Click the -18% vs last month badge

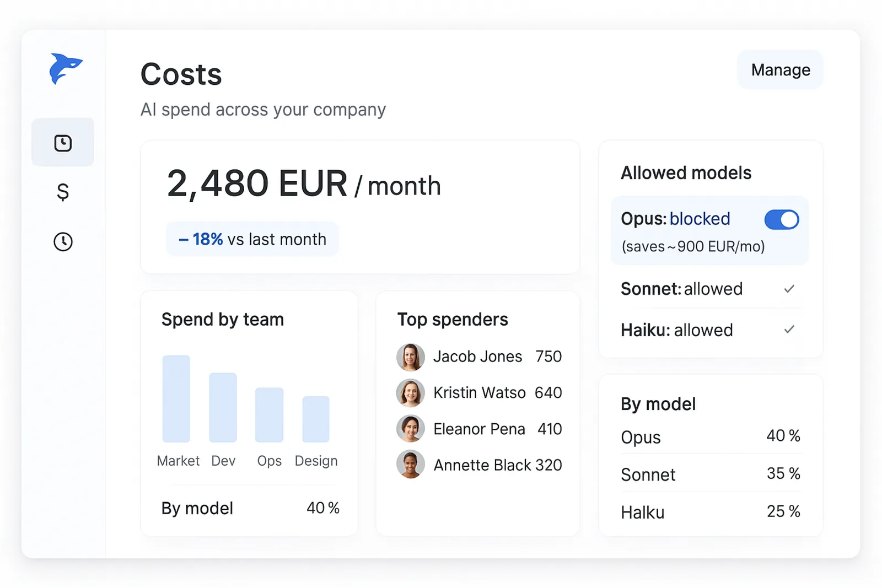pos(252,239)
